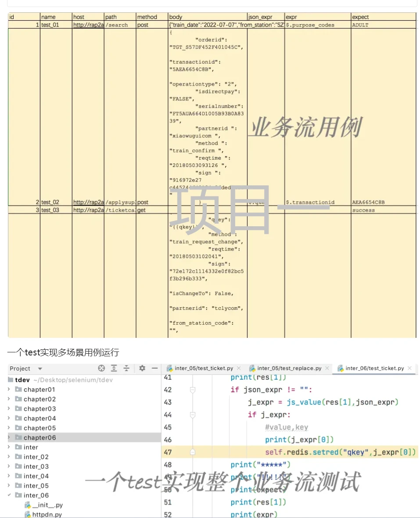Click the locate opened file crosshair icon
The image size is (420, 518).
(x=101, y=368)
